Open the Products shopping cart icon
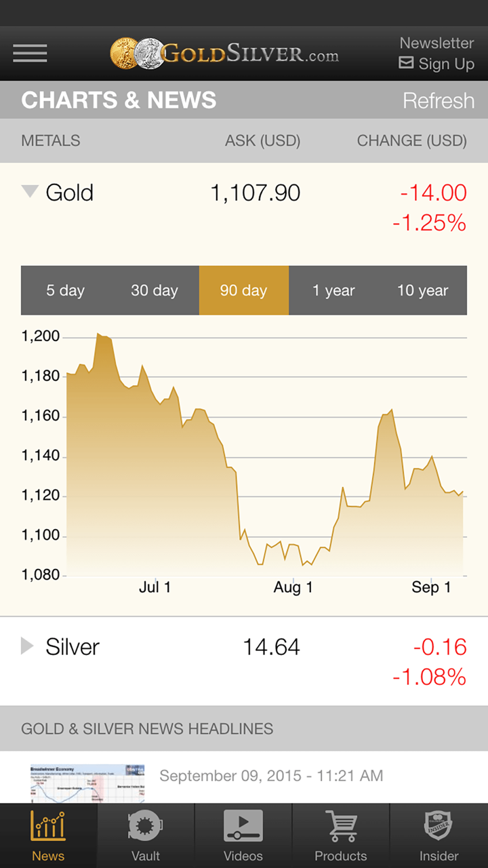This screenshot has height=868, width=488. click(341, 826)
